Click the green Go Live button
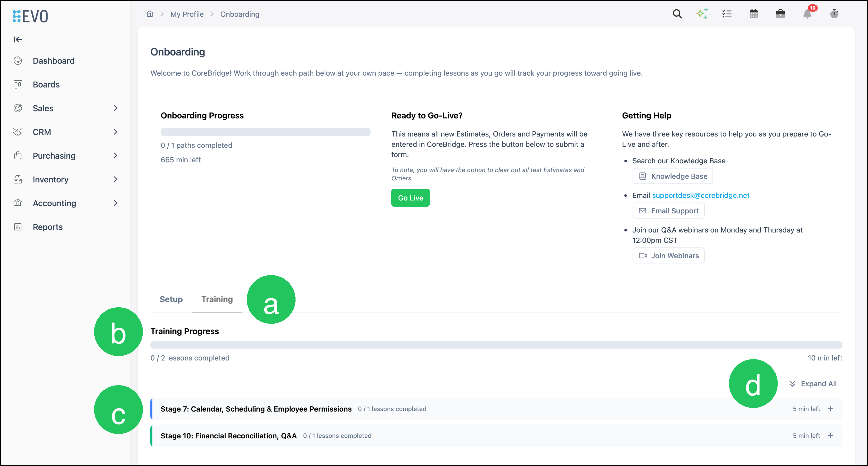868x466 pixels. (x=411, y=198)
